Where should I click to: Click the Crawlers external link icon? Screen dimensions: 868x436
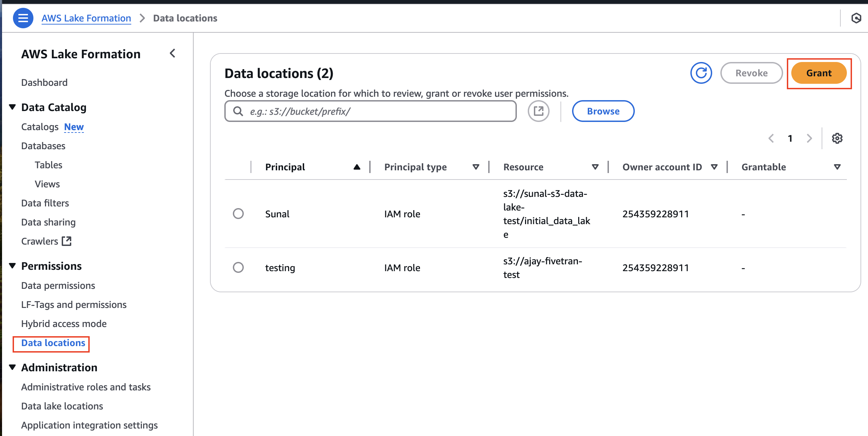pyautogui.click(x=66, y=241)
